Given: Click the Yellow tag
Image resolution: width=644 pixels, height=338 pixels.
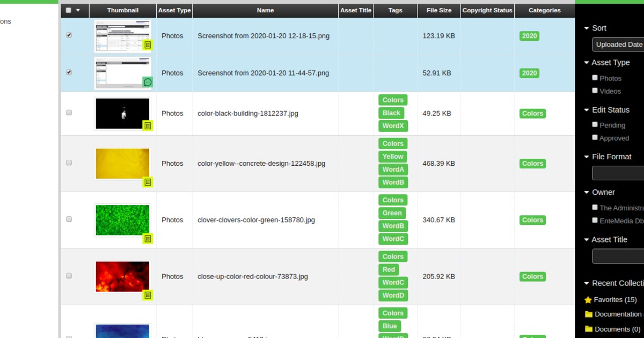Looking at the screenshot, I should [x=393, y=157].
